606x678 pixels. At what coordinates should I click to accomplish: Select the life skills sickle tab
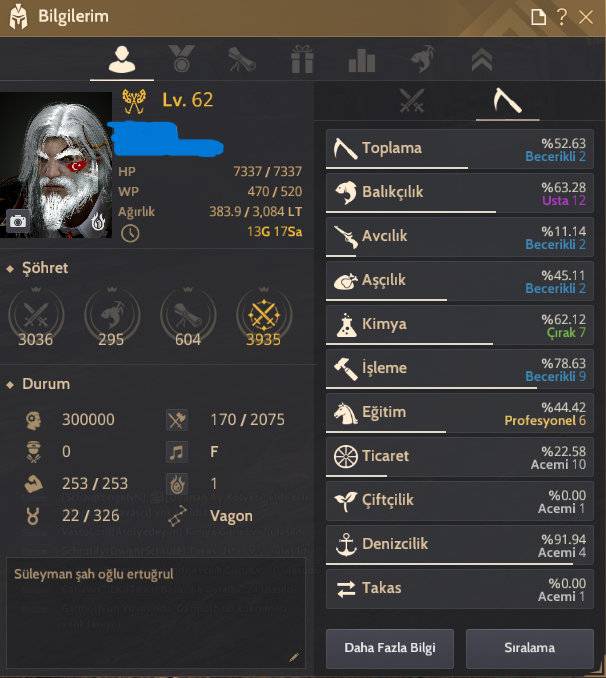point(507,100)
